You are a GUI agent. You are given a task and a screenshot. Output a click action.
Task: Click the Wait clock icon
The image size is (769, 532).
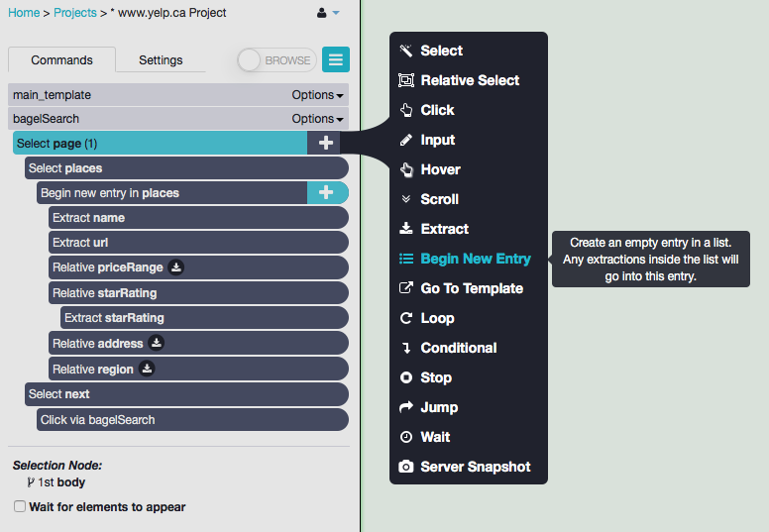[x=406, y=437]
